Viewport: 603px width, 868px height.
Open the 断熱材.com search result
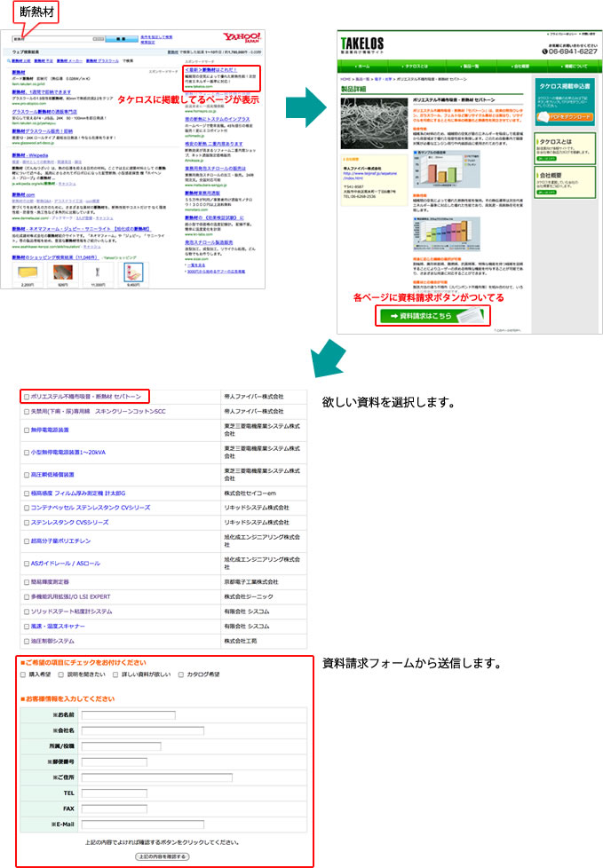pos(23,195)
